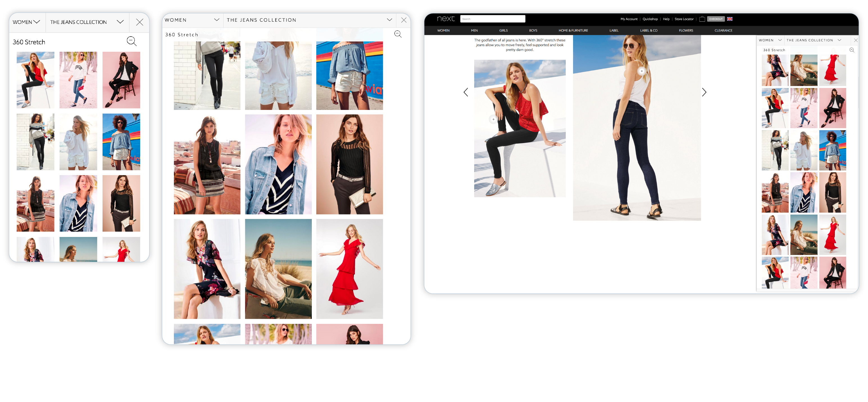Click the CHECKOUT button
Image resolution: width=868 pixels, height=402 pixels.
tap(715, 19)
